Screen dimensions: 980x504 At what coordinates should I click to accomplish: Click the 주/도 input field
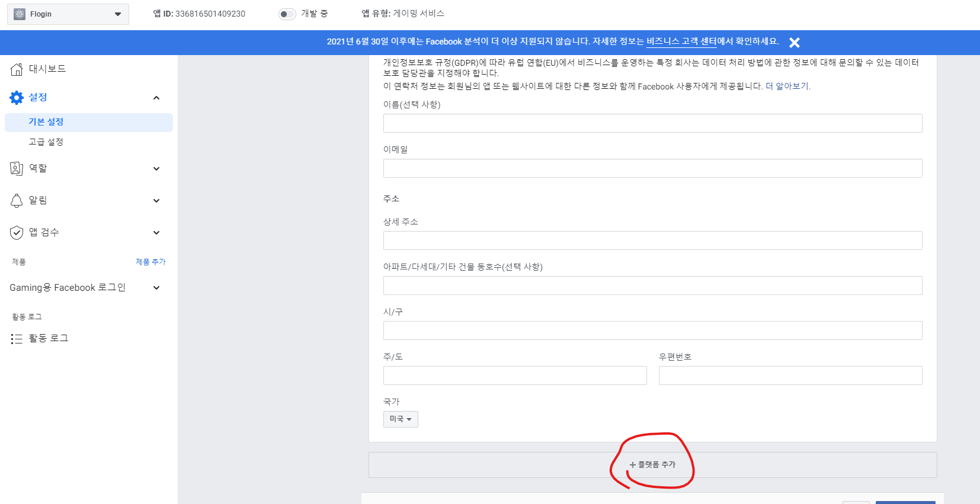(515, 375)
